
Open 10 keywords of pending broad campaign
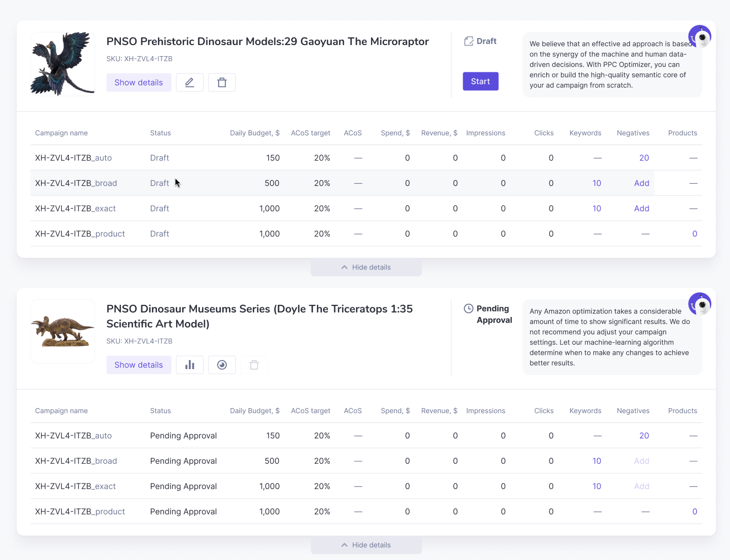tap(597, 461)
